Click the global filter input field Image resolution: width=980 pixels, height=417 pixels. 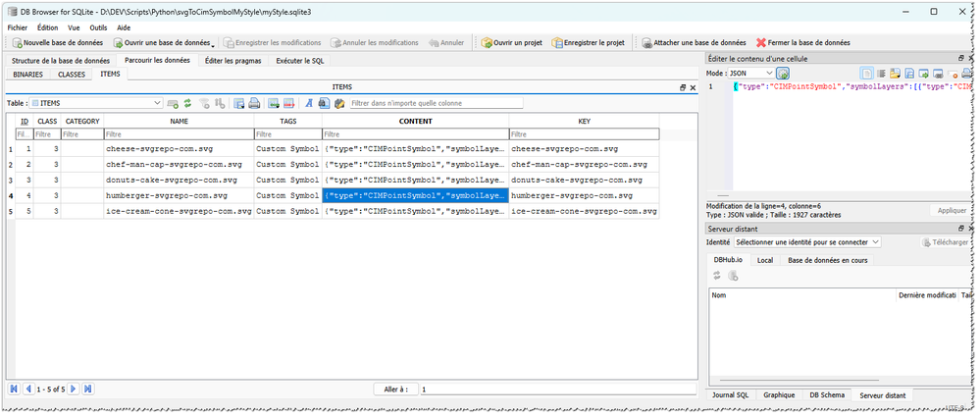pos(437,103)
